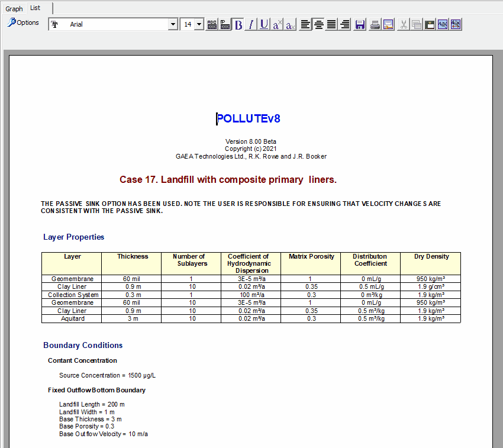Click the POLLUTEv8 title text
This screenshot has height=448, width=503.
(249, 118)
